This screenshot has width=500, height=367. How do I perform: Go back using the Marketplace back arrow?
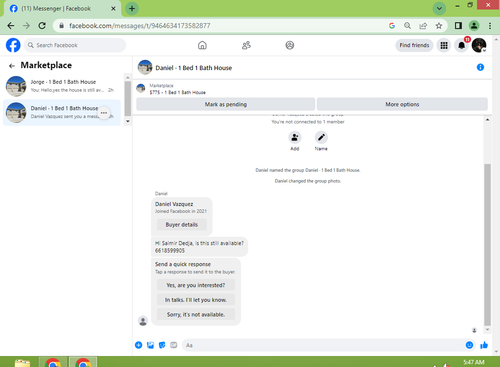tap(12, 66)
